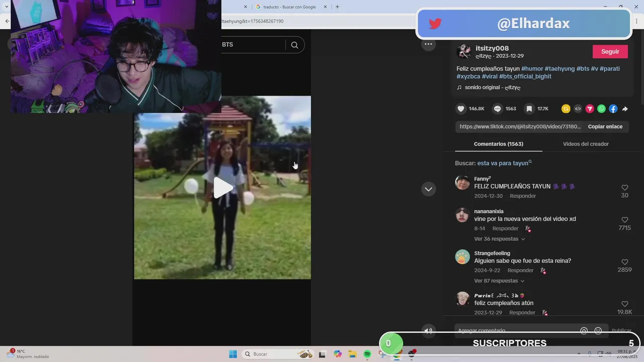Expand 'Ver 87 respuestas'
The image size is (644, 362).
[499, 281]
